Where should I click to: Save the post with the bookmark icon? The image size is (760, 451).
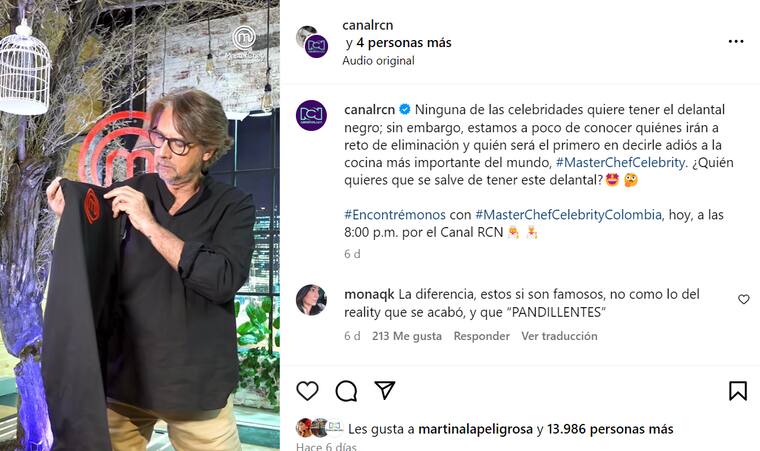pos(738,391)
